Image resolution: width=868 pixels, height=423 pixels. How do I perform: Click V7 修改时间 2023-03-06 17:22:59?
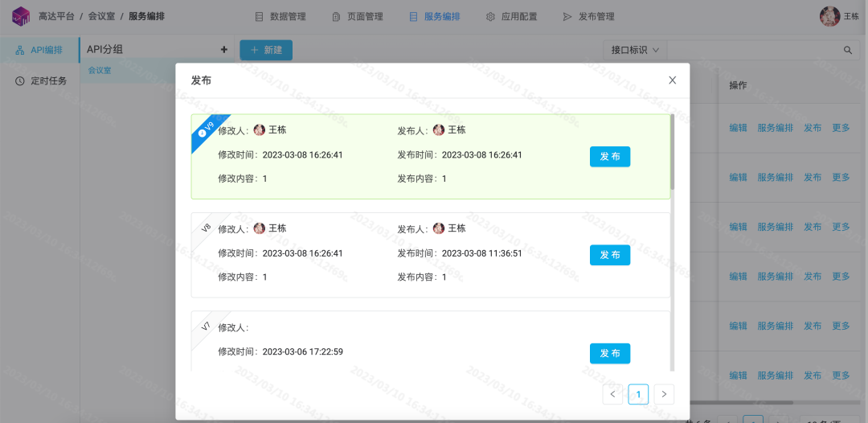tap(302, 351)
